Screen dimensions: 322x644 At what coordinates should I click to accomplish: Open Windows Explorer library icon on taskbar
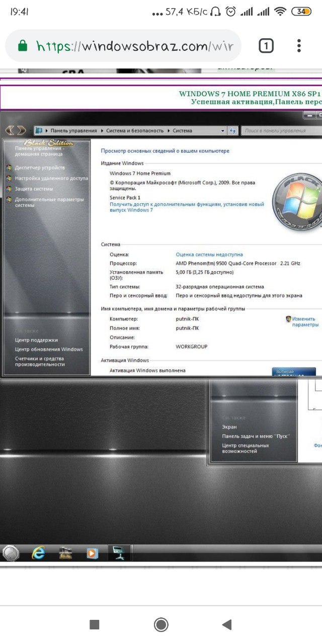pyautogui.click(x=65, y=553)
